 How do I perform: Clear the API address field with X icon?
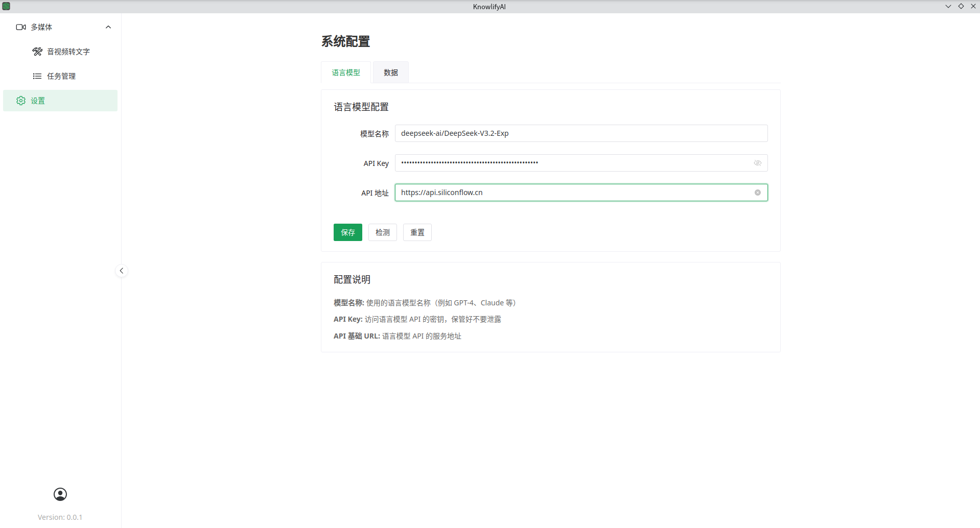click(x=757, y=193)
